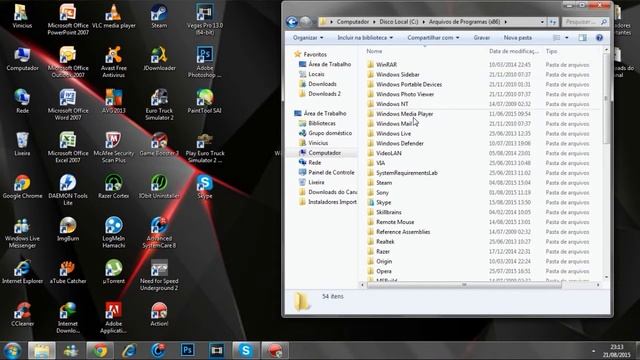The image size is (640, 360).
Task: Open the view options dropdown arrow
Action: (x=567, y=38)
